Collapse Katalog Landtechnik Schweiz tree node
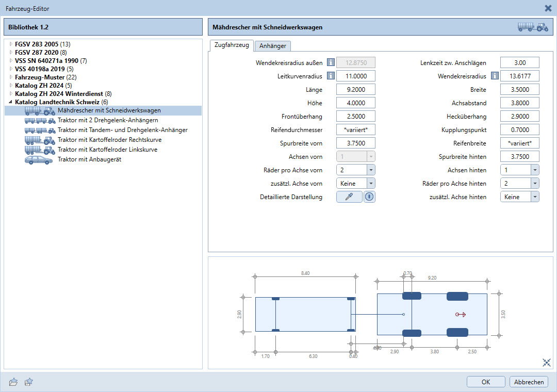 (11, 102)
